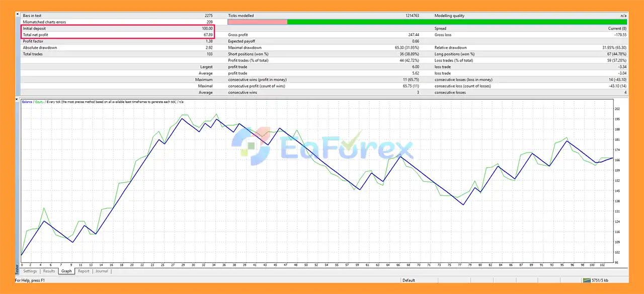Close the graph panel with the X
The image size is (644, 294).
tap(18, 99)
